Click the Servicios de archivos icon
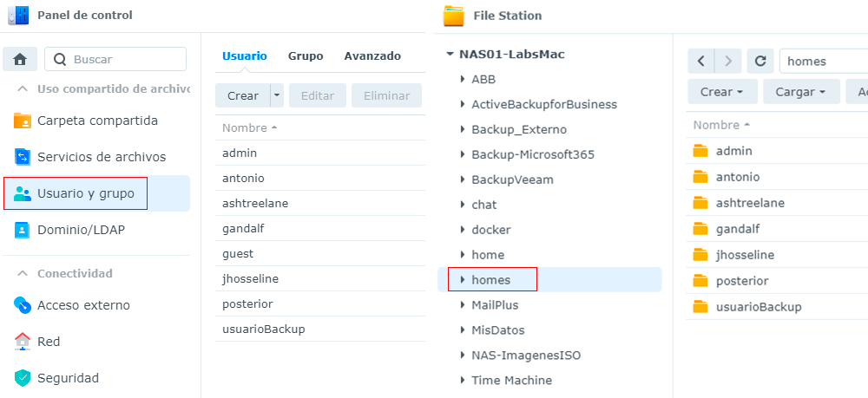Screen dimensions: 868x398 [23, 157]
